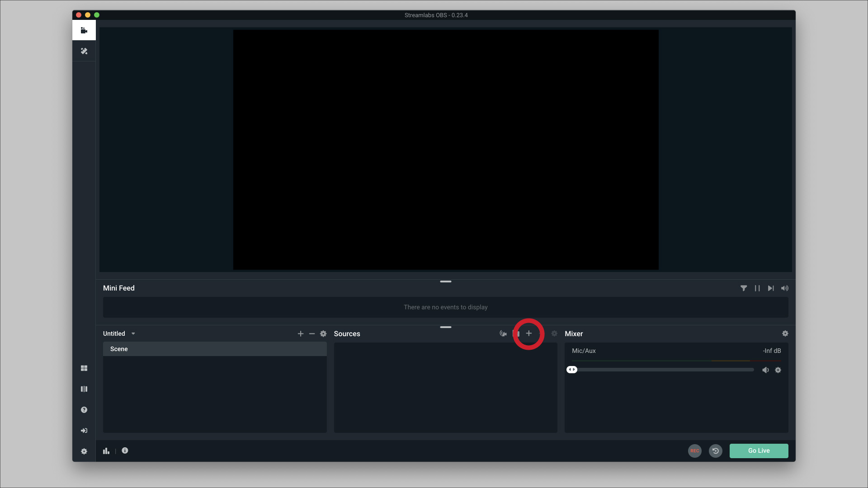This screenshot has height=488, width=868.
Task: Click the black stream preview canvas
Action: (446, 150)
